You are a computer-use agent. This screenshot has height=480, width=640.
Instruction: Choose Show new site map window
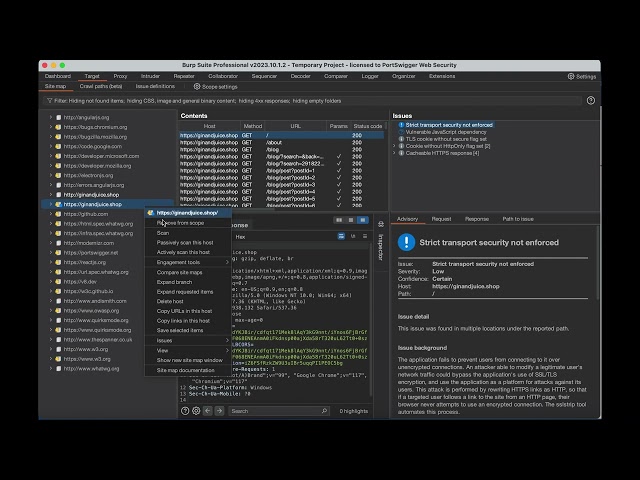pyautogui.click(x=188, y=360)
